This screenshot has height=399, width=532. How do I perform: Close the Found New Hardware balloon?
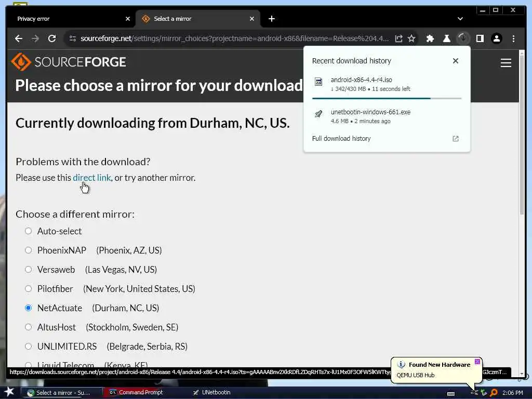click(x=477, y=362)
